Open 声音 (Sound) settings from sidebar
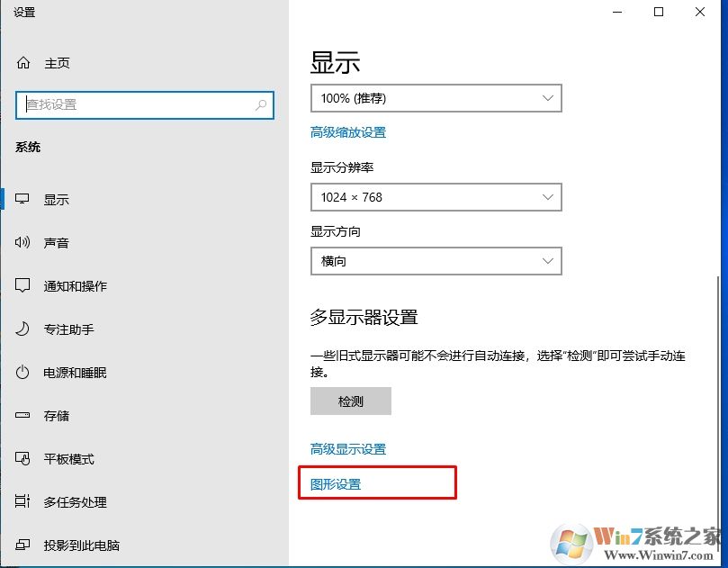This screenshot has height=568, width=728. [x=22, y=242]
